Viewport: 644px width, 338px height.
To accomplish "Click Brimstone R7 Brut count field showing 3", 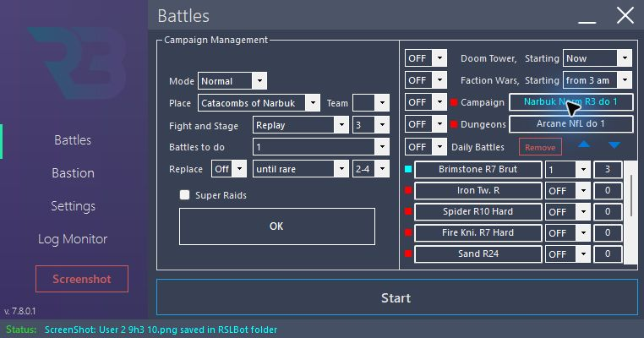I will click(x=608, y=170).
